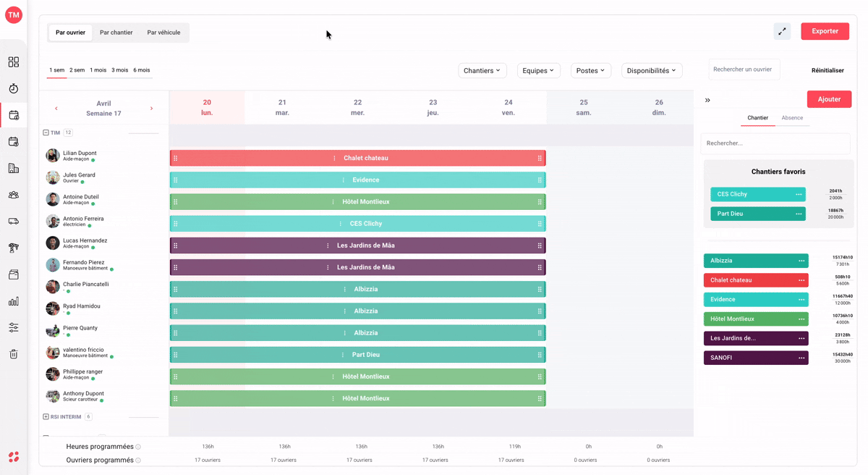Open the sliders settings sidebar icon

14,328
